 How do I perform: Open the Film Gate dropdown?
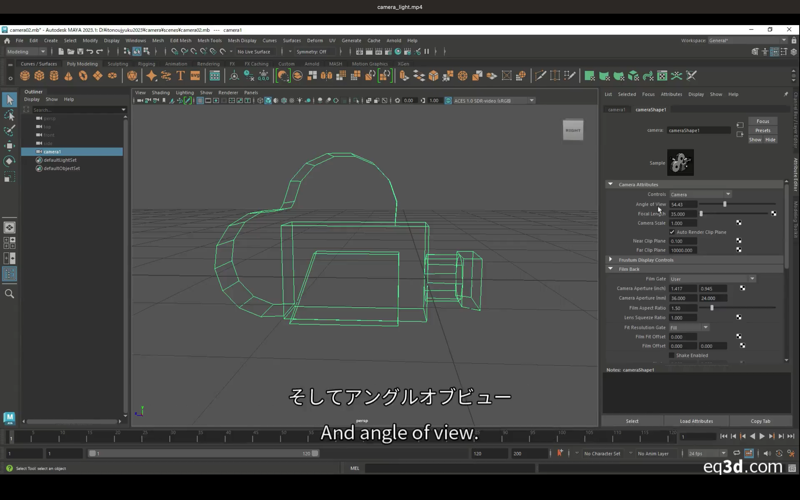click(712, 279)
